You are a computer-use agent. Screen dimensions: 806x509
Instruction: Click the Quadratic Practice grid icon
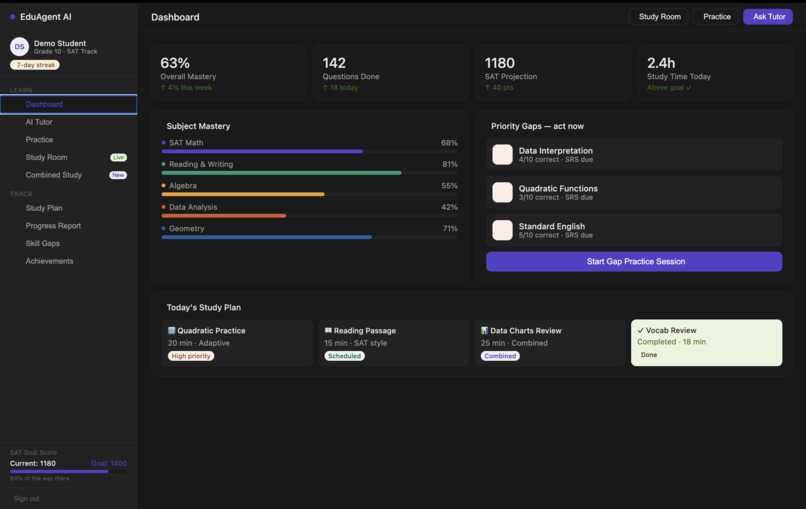[172, 331]
